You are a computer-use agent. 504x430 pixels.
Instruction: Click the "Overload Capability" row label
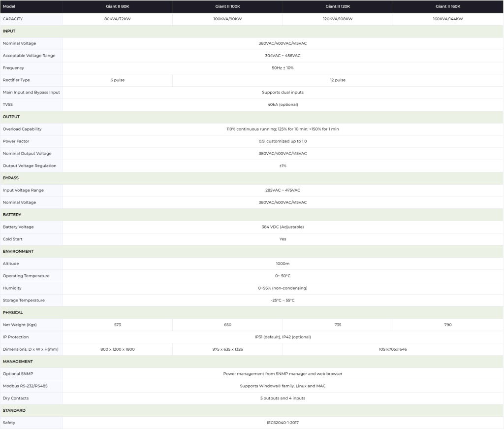coord(22,129)
